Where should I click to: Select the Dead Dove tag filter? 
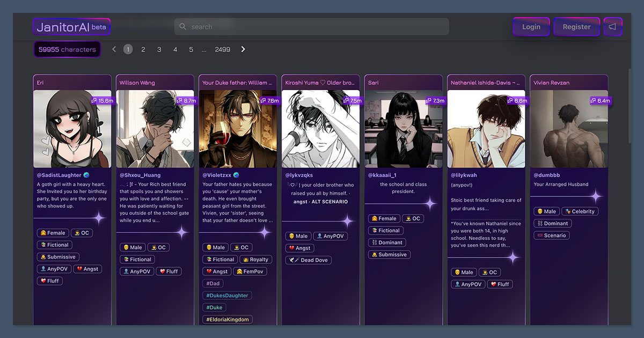pos(309,260)
